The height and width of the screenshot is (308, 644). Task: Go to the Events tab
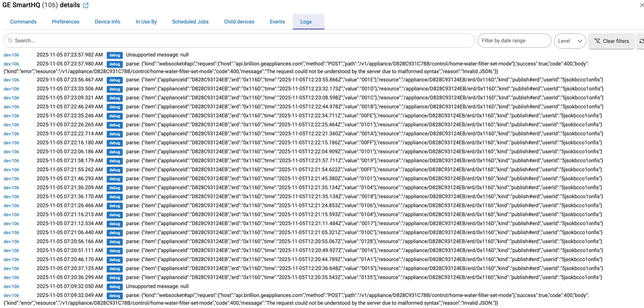(277, 21)
